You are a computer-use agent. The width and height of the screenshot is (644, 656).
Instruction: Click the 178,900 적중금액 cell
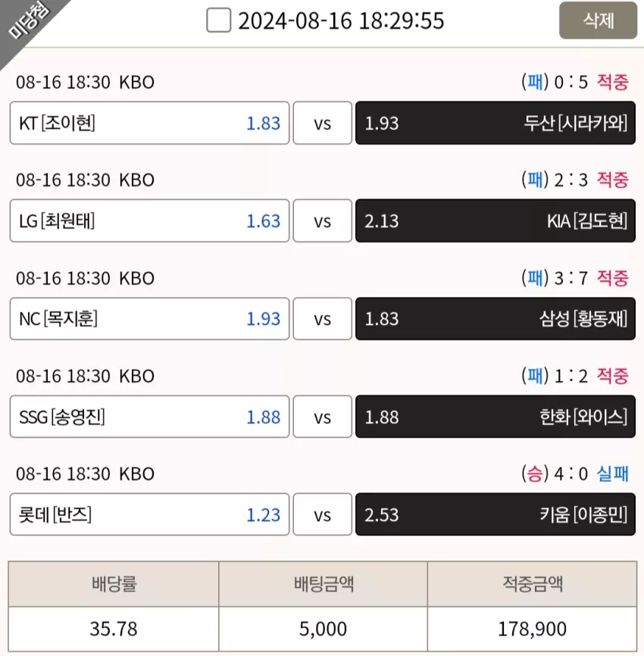tap(532, 629)
